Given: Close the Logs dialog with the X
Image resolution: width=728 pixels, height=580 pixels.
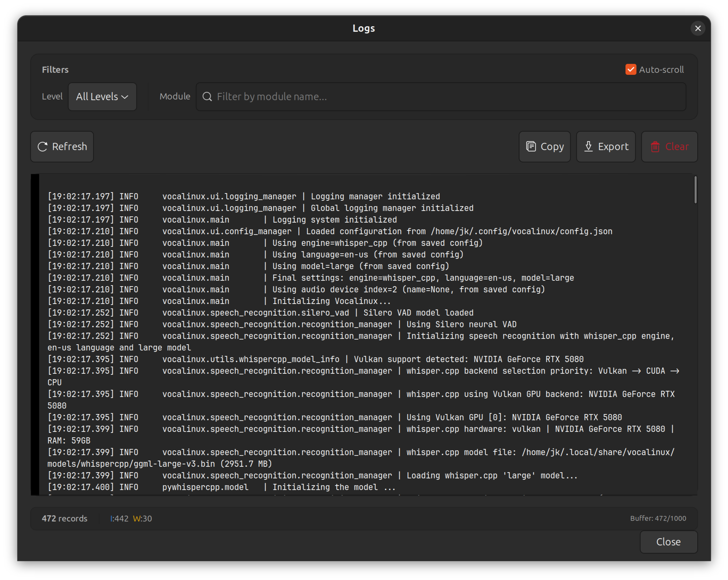Looking at the screenshot, I should coord(698,28).
